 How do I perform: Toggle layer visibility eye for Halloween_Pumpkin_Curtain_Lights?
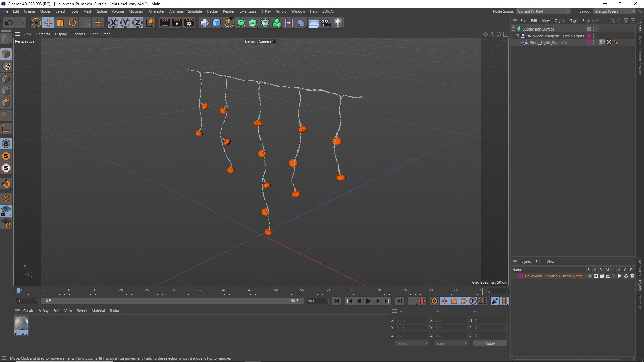tap(596, 276)
